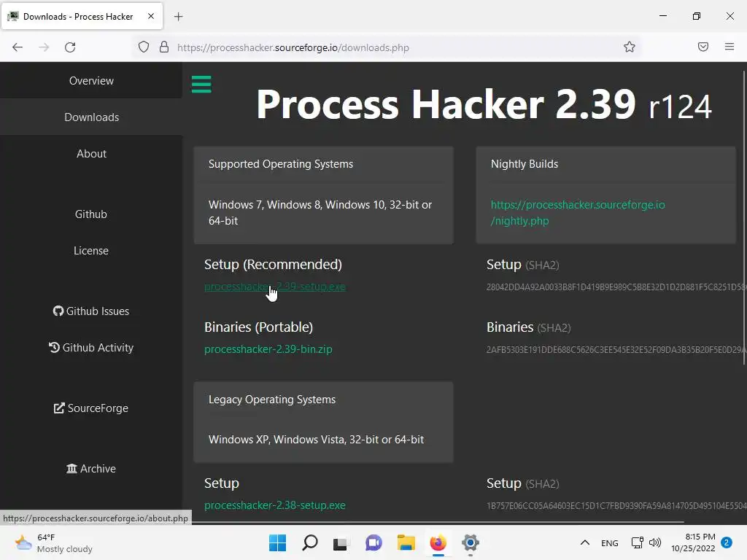Screen dimensions: 747x560
Task: Open the Windows Start menu
Action: 277,542
